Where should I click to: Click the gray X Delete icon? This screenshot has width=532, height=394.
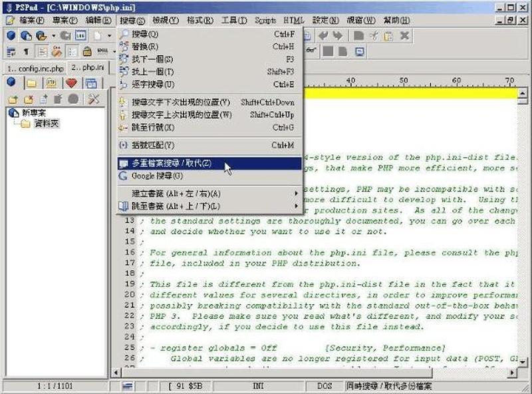coord(404,35)
